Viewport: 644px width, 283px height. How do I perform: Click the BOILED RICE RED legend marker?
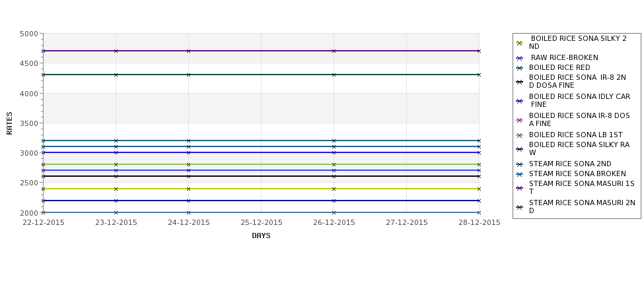click(x=520, y=68)
